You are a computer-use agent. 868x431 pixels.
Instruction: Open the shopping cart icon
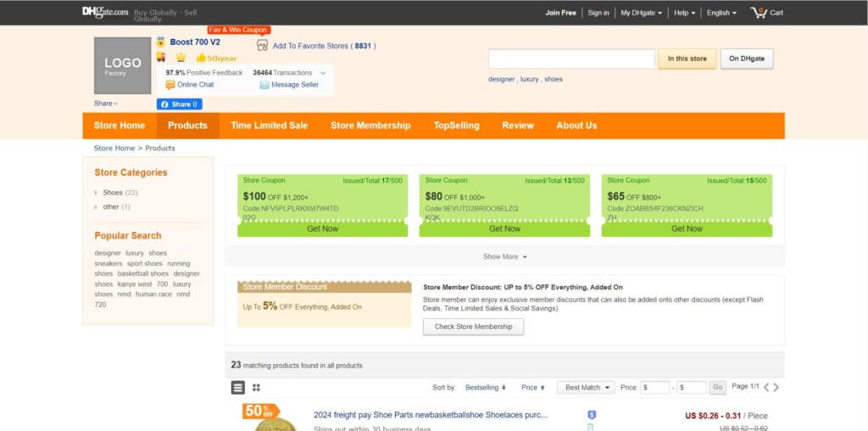(759, 12)
